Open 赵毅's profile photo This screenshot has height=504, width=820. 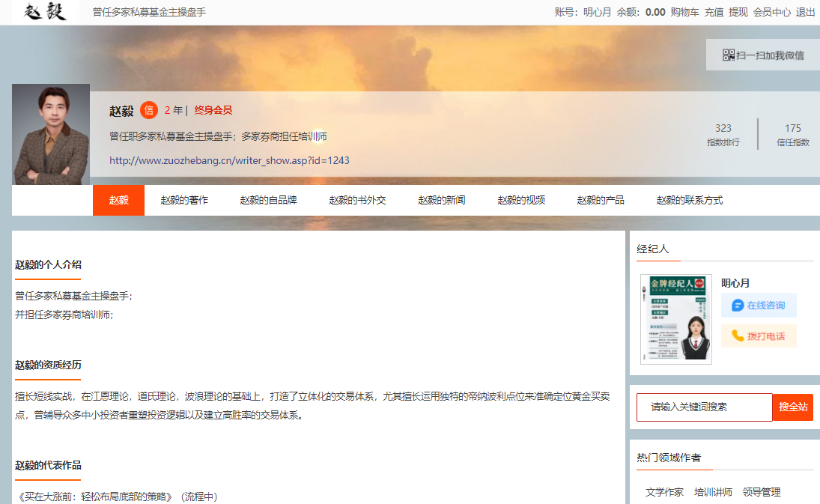pos(51,135)
